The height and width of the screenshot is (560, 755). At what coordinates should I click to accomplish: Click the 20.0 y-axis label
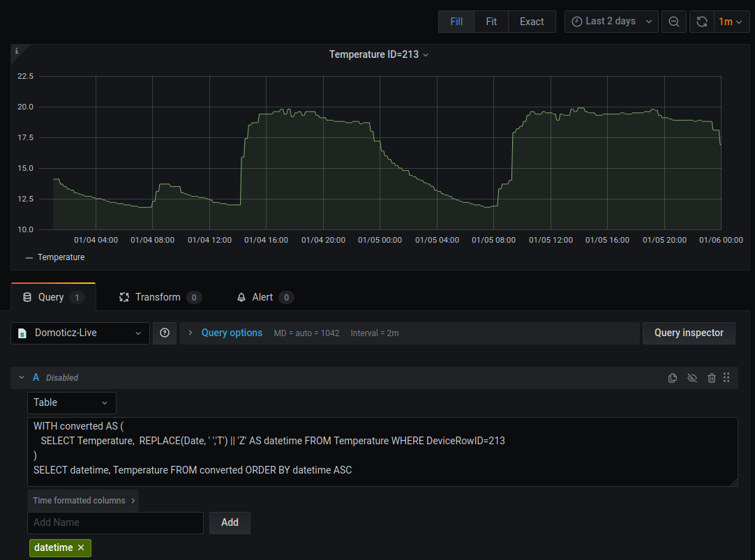pyautogui.click(x=26, y=107)
